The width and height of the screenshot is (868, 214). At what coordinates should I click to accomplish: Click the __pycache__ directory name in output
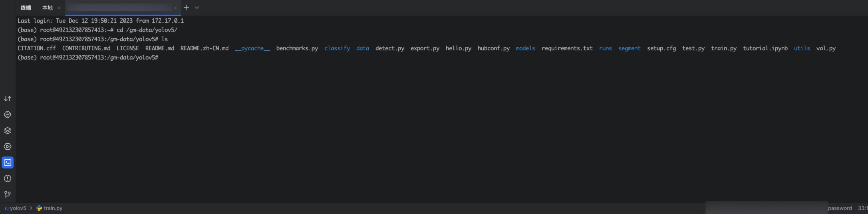[252, 48]
